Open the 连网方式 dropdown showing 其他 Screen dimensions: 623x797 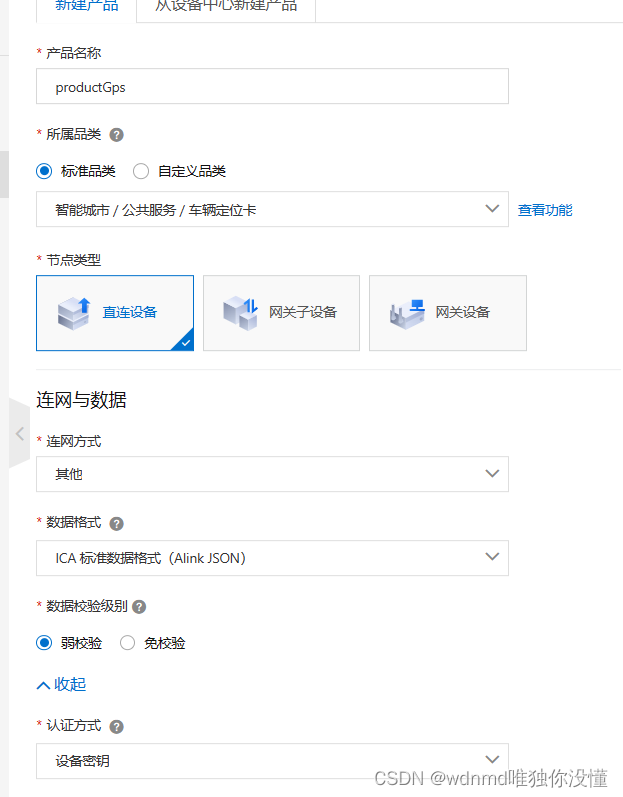272,474
